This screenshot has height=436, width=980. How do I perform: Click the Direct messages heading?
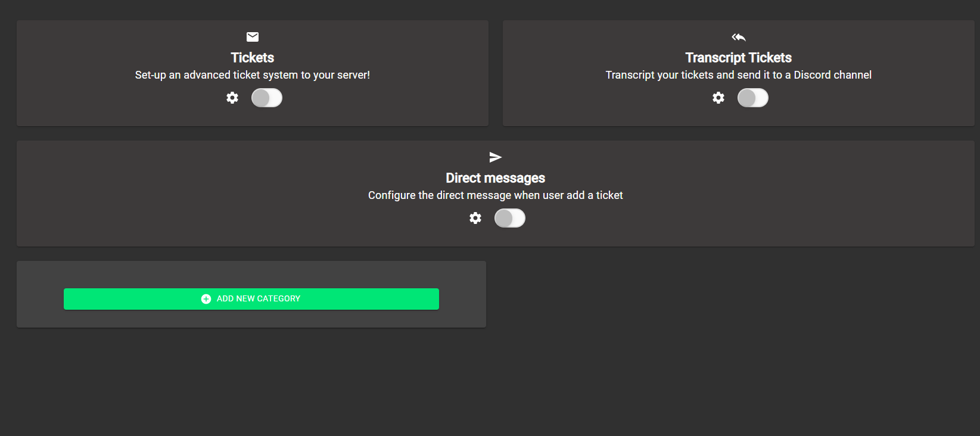click(x=496, y=178)
